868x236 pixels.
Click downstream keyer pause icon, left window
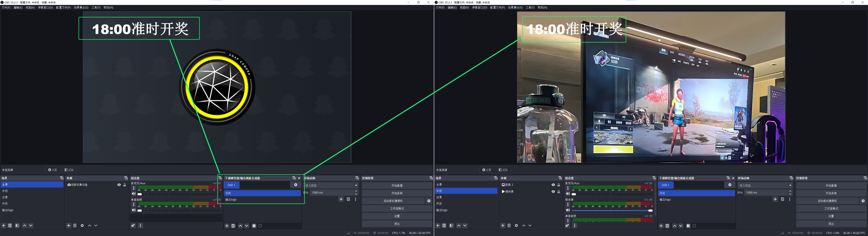(254, 226)
